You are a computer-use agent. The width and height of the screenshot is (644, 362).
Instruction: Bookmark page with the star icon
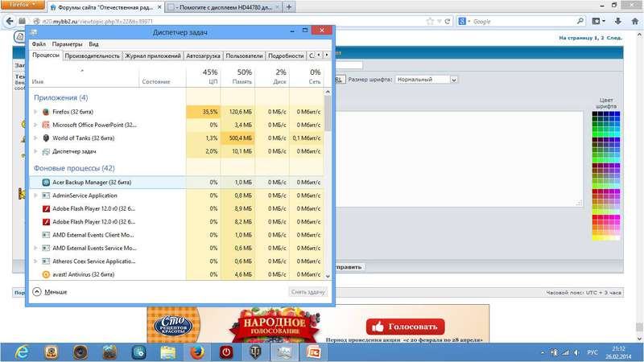click(430, 22)
